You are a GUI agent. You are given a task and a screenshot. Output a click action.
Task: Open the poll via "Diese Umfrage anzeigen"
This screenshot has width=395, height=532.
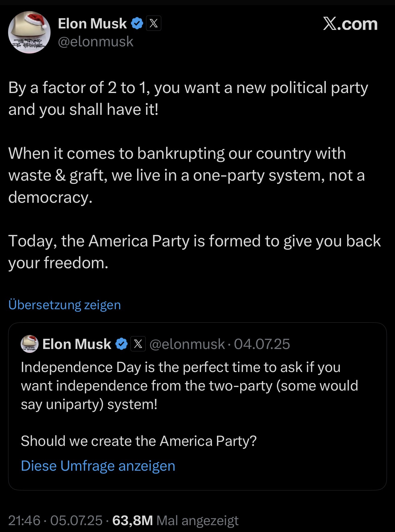pyautogui.click(x=98, y=466)
